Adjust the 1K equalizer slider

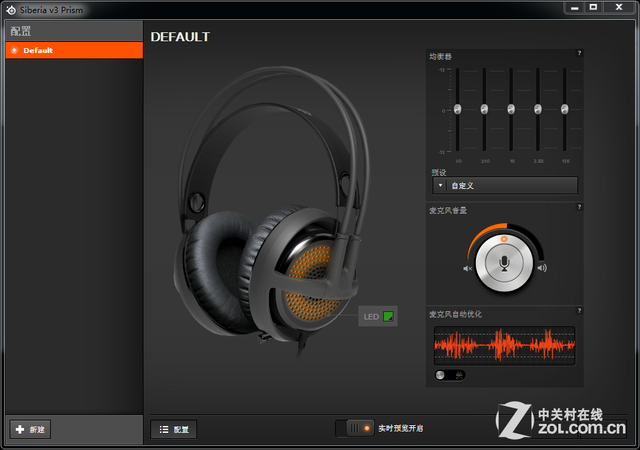511,109
